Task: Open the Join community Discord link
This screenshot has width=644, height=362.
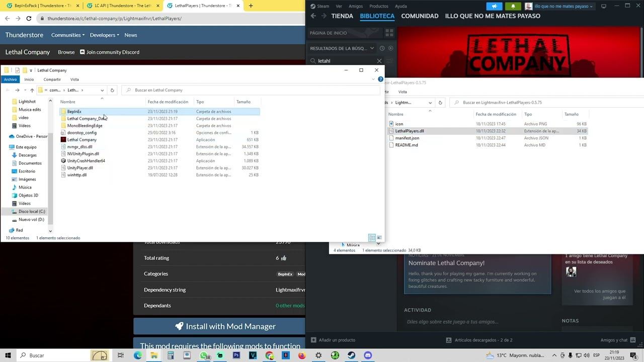Action: [109, 52]
